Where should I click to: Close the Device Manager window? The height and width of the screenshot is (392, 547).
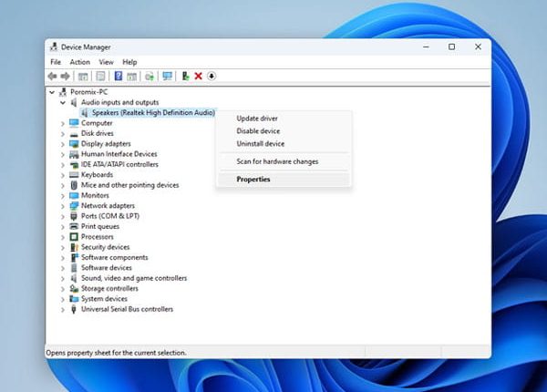478,46
